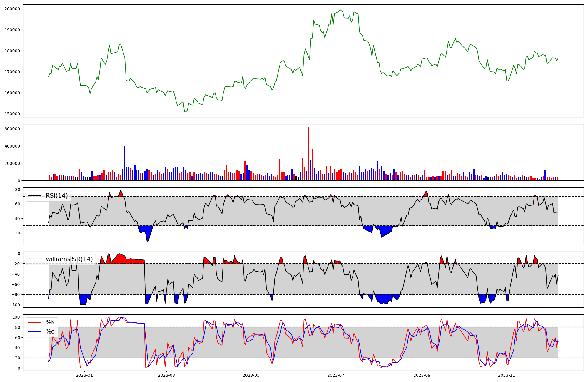The image size is (588, 382).
Task: Select the 2023-03 date tick label
Action: coord(166,375)
